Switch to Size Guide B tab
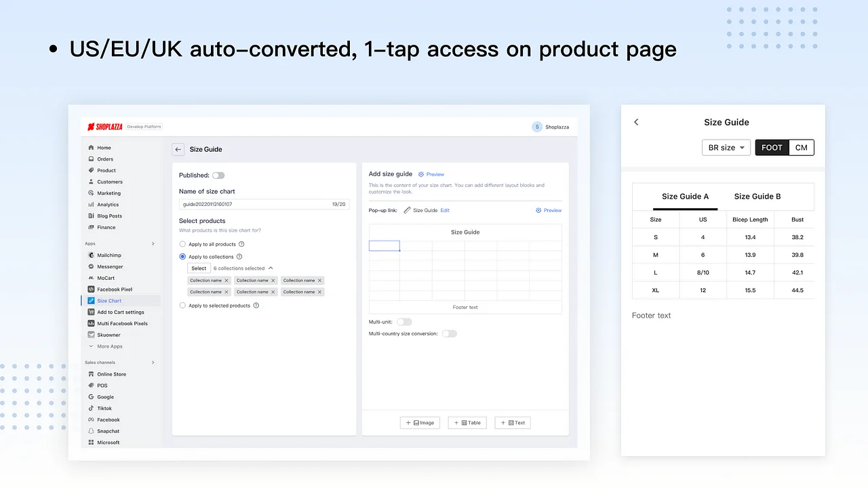Viewport: 868px width, 488px height. pos(757,197)
